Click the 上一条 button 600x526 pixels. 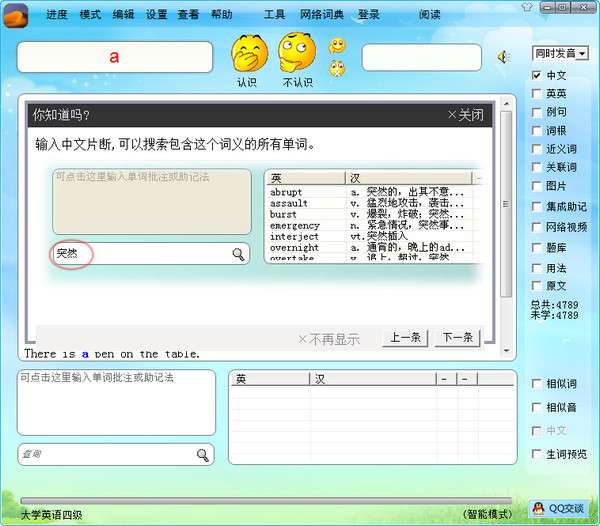(405, 338)
